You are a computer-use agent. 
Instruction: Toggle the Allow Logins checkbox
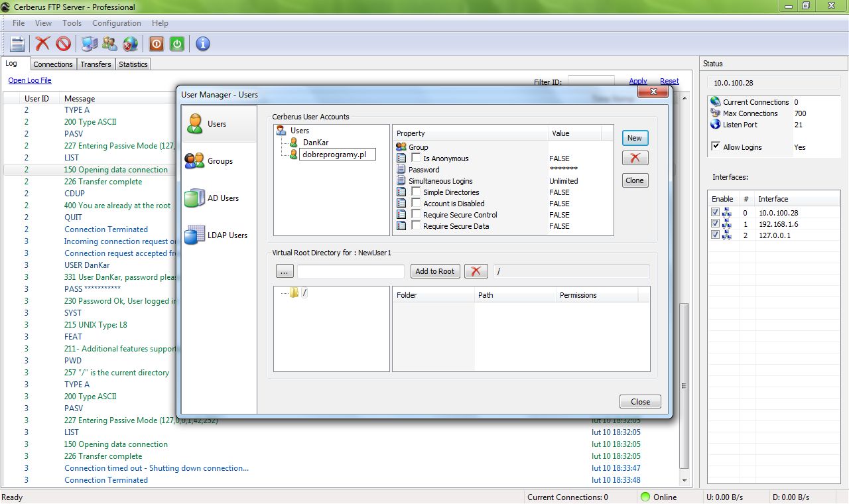716,146
